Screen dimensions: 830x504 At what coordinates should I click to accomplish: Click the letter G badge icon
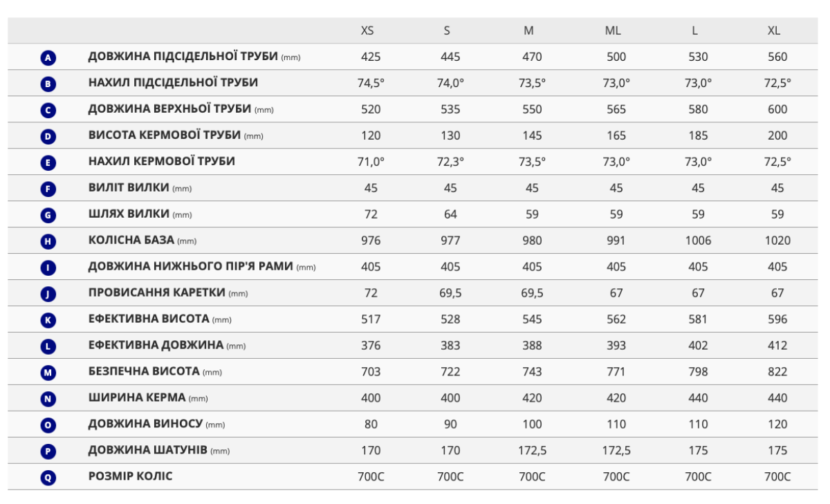[x=48, y=216]
